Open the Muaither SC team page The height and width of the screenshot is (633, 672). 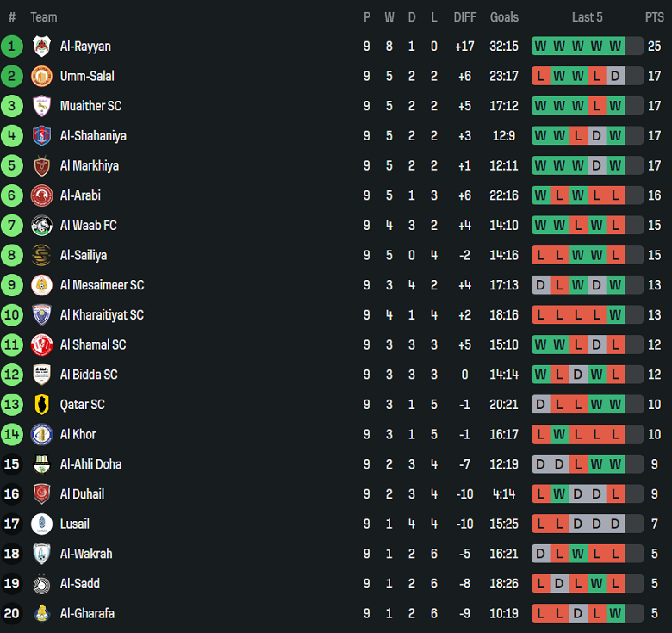(x=90, y=106)
